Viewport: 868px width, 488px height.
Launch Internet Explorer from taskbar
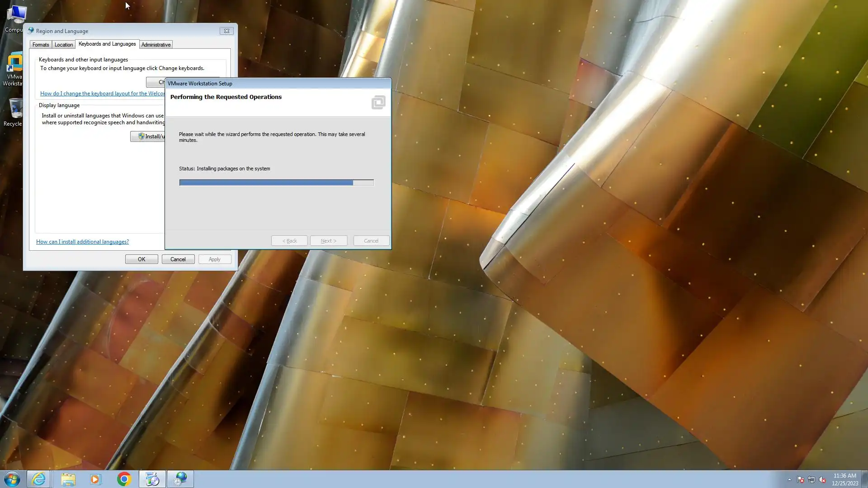click(x=38, y=479)
